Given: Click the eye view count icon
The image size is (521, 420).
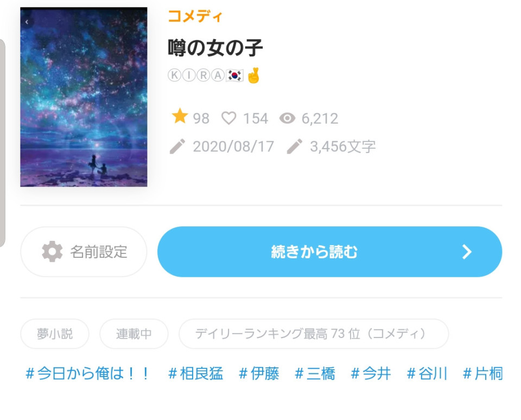Looking at the screenshot, I should point(287,118).
